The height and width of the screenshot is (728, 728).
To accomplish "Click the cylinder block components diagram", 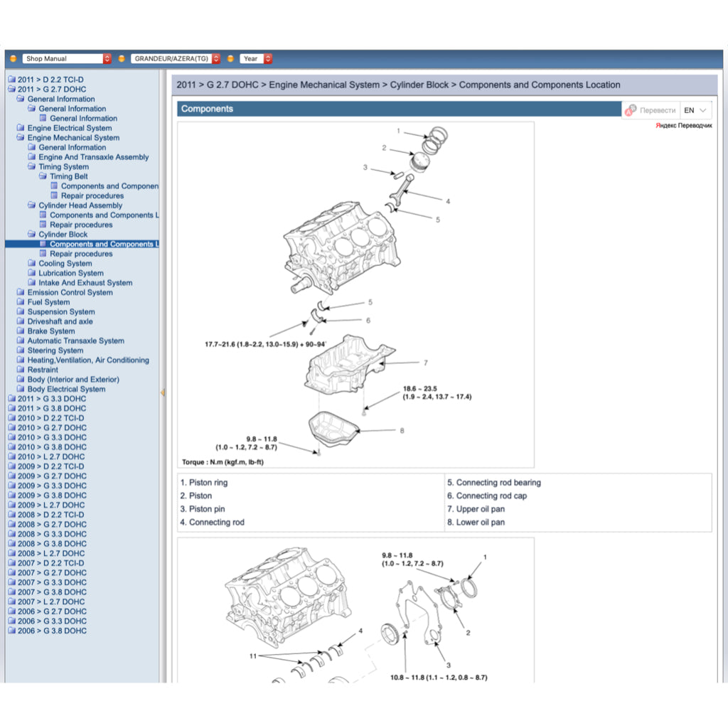I will coord(355,295).
